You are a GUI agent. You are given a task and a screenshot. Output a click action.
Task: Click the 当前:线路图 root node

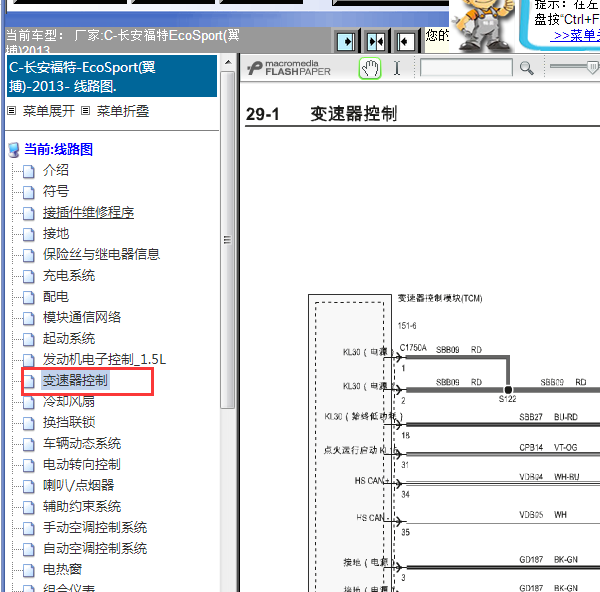pos(59,149)
